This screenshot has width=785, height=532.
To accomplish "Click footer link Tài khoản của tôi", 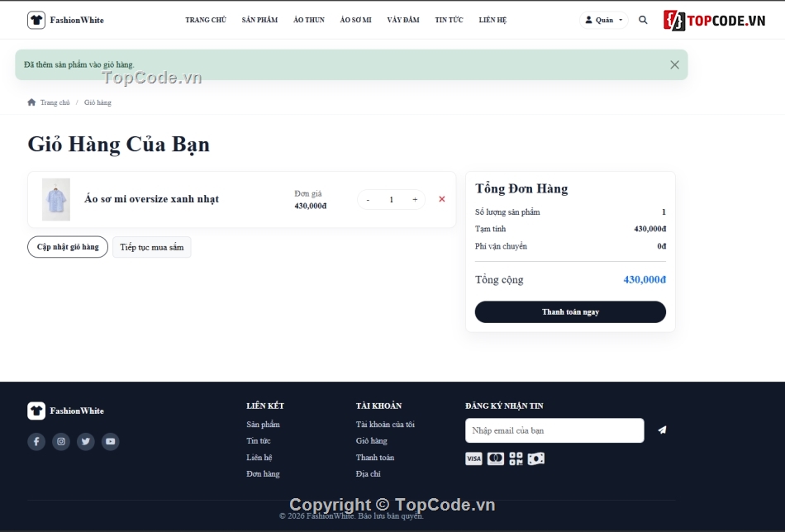I will [385, 425].
